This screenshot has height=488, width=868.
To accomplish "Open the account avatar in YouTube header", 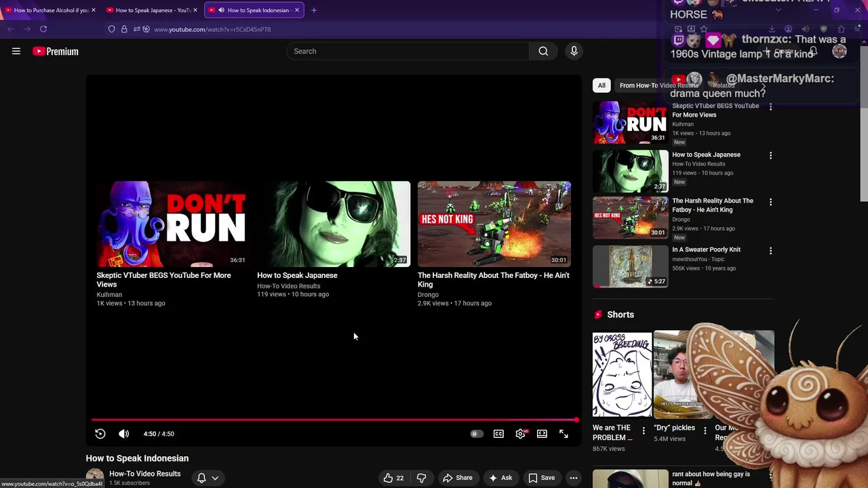I will point(840,52).
